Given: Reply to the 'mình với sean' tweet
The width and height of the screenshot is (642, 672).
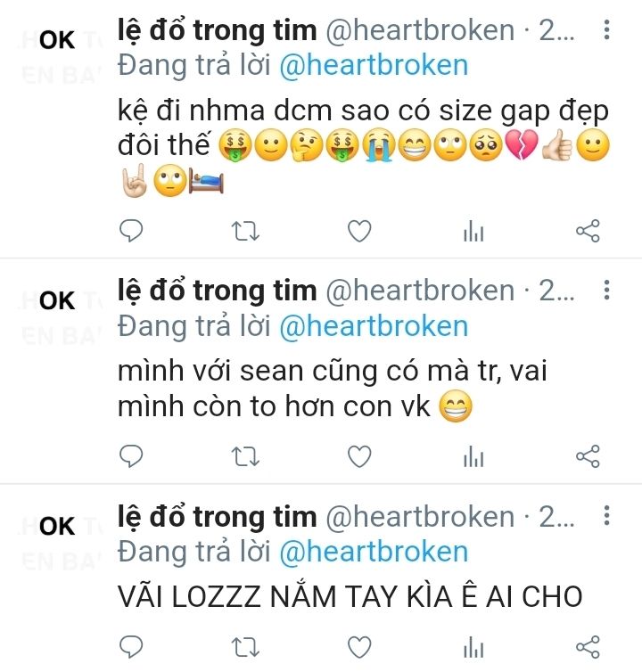Looking at the screenshot, I should [x=131, y=456].
